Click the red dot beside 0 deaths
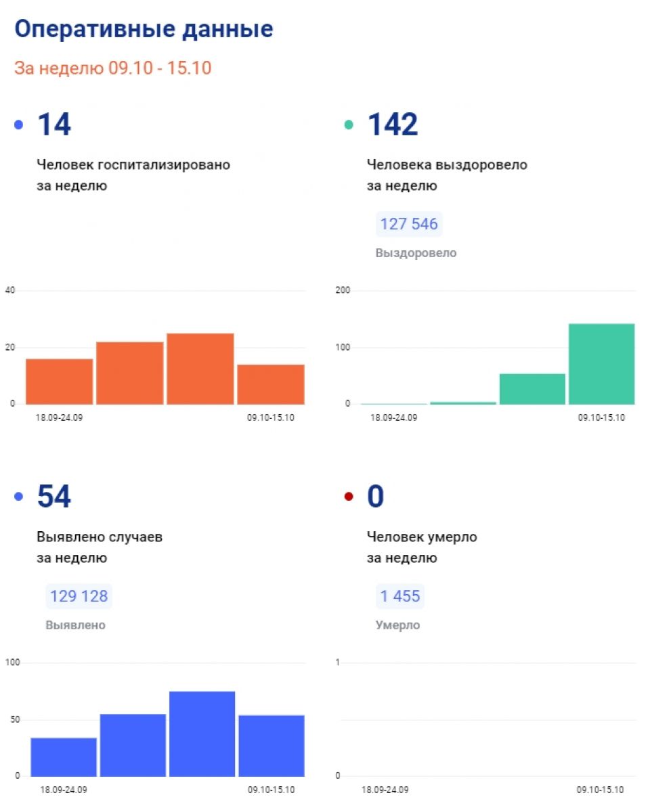Image resolution: width=650 pixels, height=812 pixels. 349,497
